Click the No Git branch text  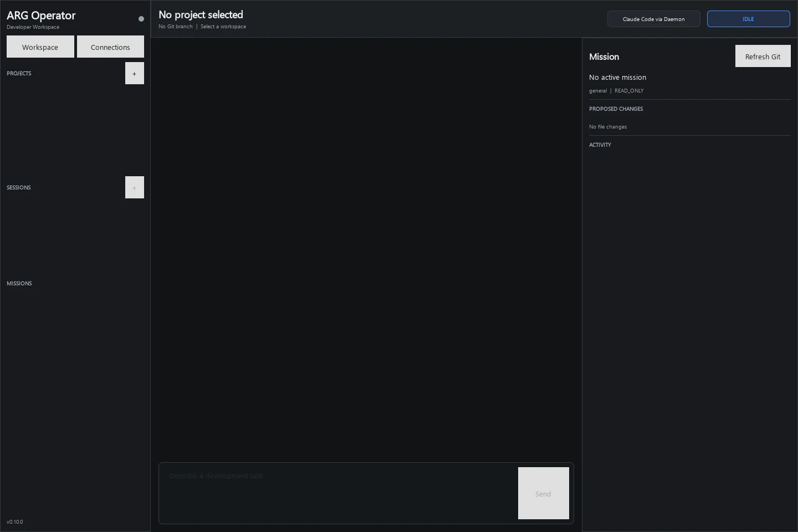coord(176,27)
